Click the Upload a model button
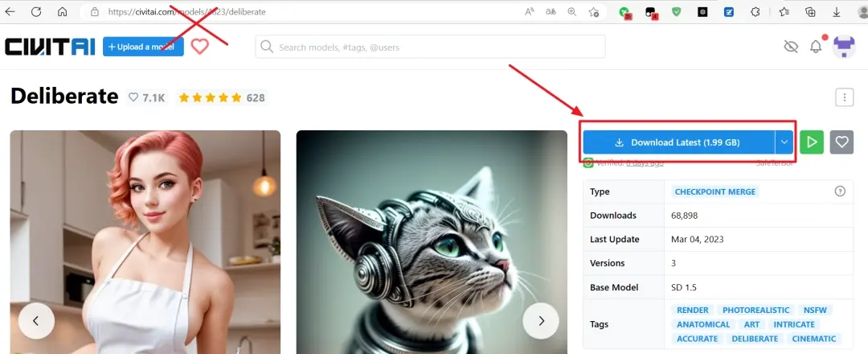This screenshot has height=354, width=868. [x=143, y=47]
